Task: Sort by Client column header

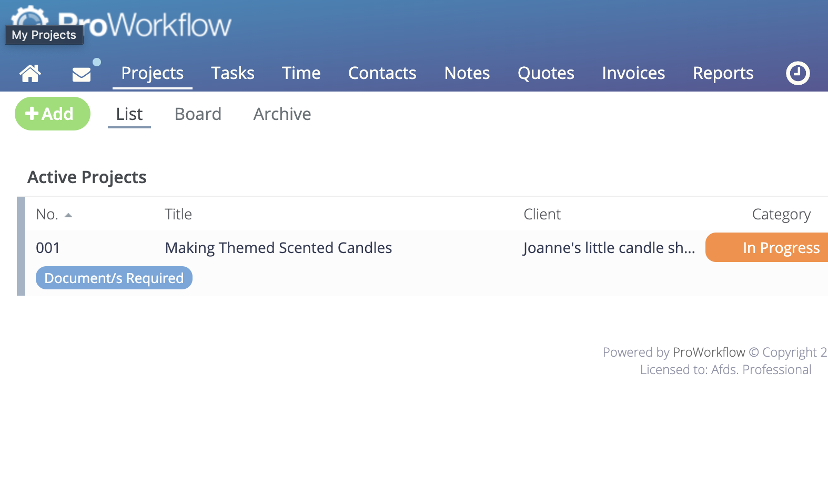Action: (x=542, y=214)
